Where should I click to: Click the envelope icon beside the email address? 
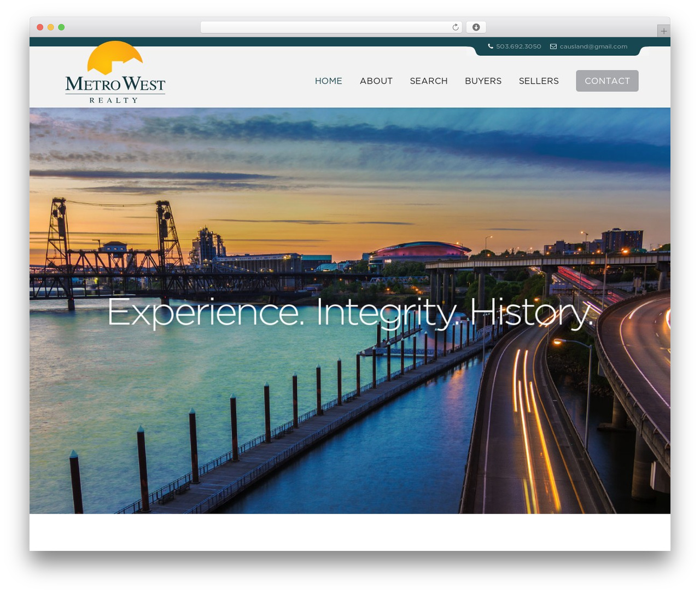[x=553, y=46]
